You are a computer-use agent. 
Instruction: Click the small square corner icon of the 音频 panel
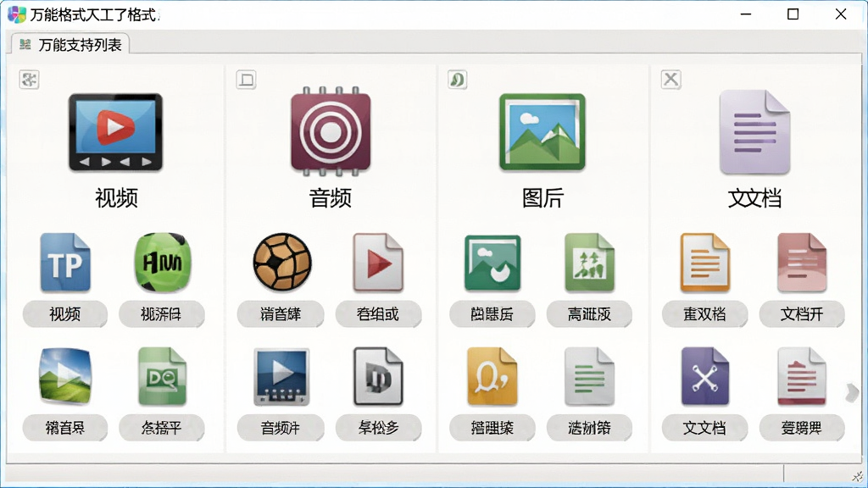(x=247, y=80)
